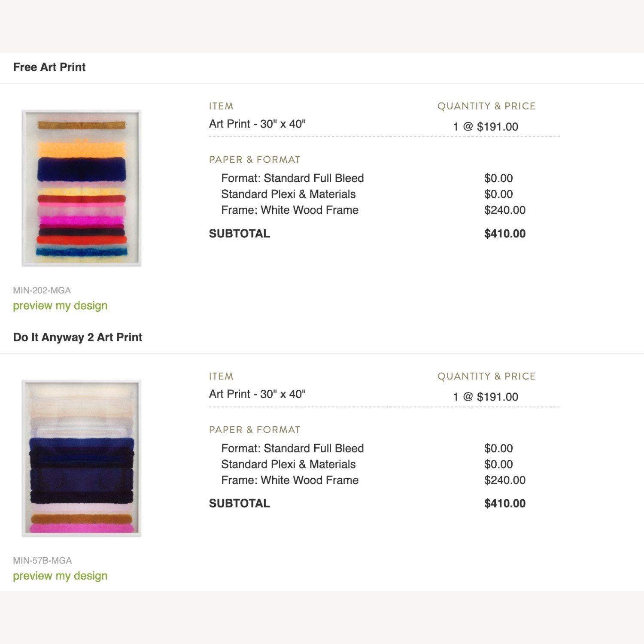The image size is (644, 644).
Task: Click preview my design under MIN-57B-MGA
Action: pos(60,576)
